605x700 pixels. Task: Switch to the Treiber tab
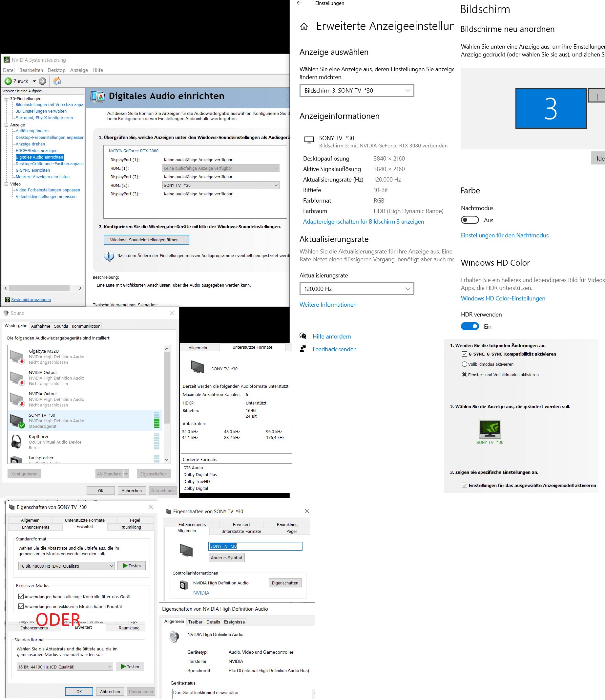tap(195, 622)
